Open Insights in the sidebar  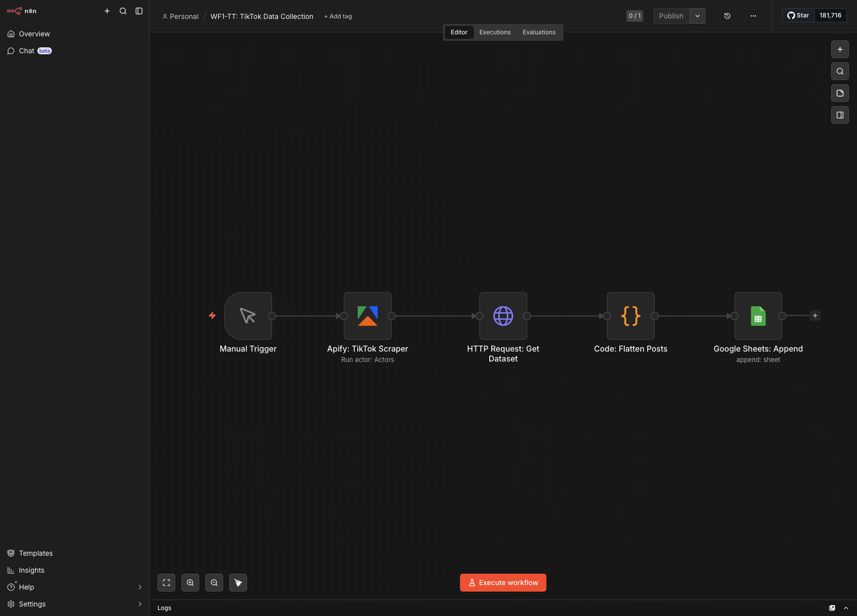[74, 570]
